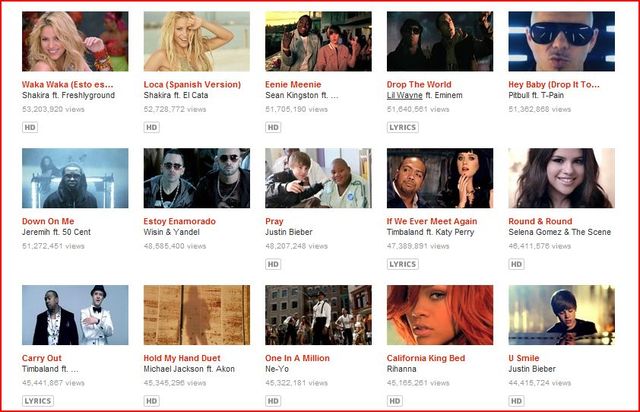Click HD badge under California King Bed
Viewport: 640px width, 412px height.
pyautogui.click(x=395, y=401)
